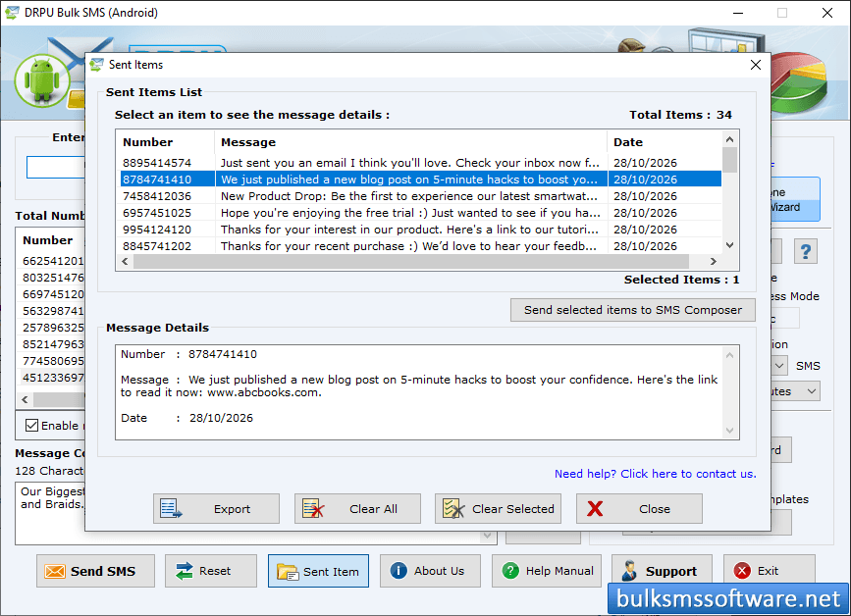Click the Export document icon
The image size is (851, 616).
tap(171, 509)
